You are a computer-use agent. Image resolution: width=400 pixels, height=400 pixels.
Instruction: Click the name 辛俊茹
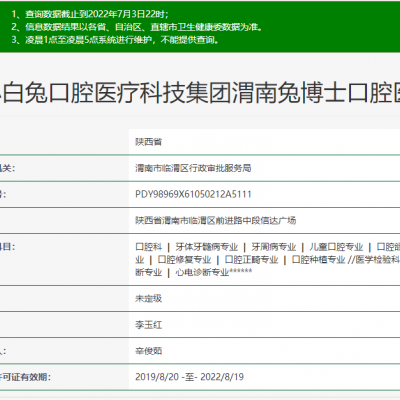point(148,351)
